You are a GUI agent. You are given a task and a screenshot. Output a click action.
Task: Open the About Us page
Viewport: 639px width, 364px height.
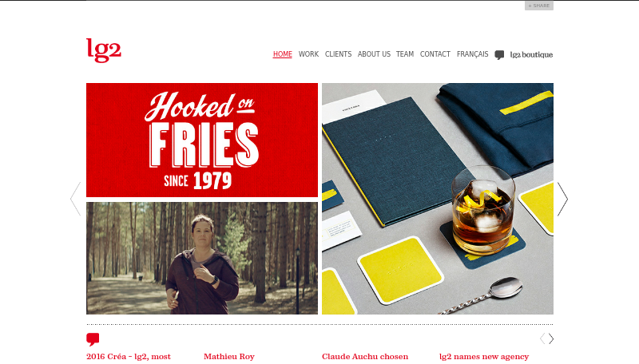point(374,54)
